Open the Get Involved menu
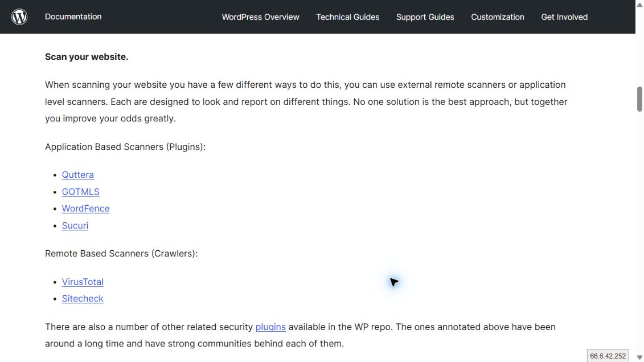644x362 pixels. [564, 17]
